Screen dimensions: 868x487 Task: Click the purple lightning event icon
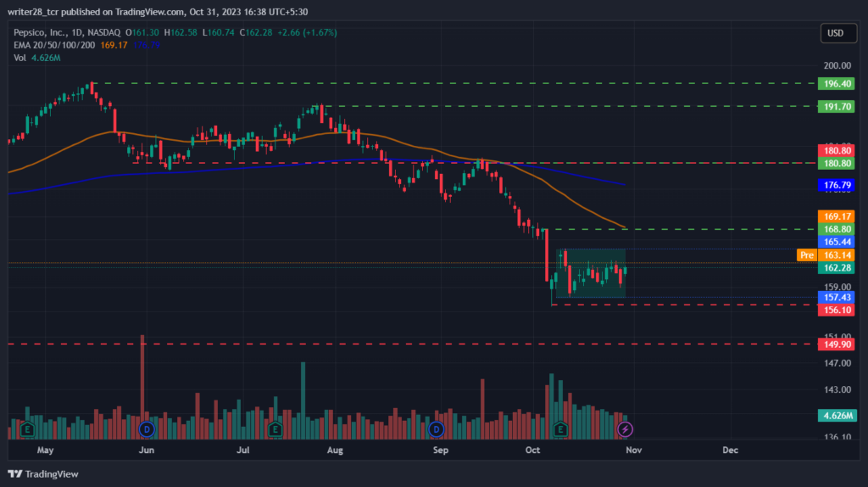625,429
